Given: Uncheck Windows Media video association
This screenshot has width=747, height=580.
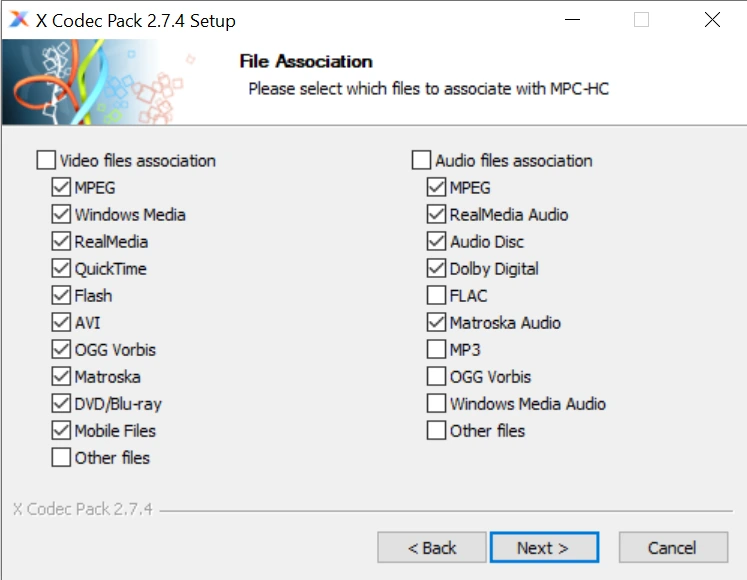Looking at the screenshot, I should pyautogui.click(x=61, y=215).
